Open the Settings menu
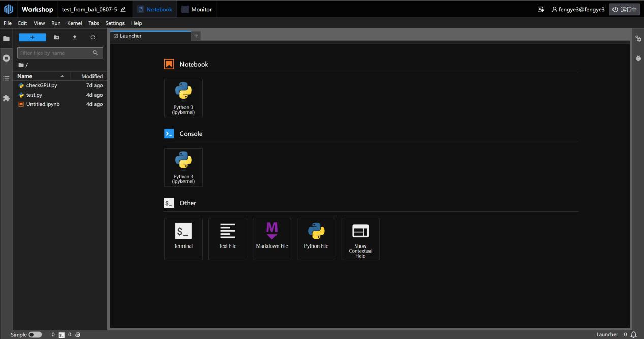Viewport: 644px width, 339px height. click(115, 23)
